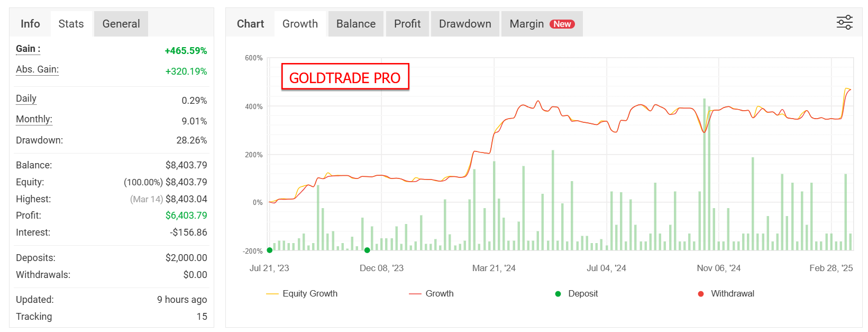Show the Profit chart tab

[x=407, y=24]
